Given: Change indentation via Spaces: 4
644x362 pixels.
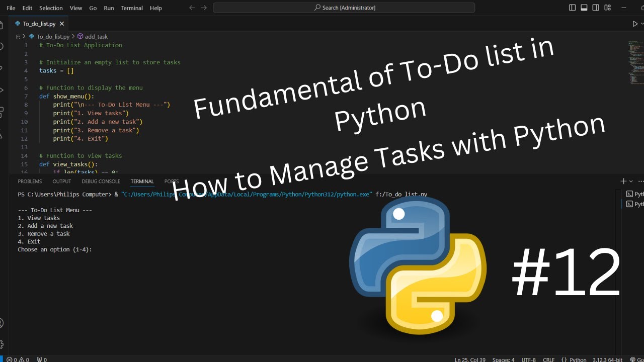Looking at the screenshot, I should [503, 359].
